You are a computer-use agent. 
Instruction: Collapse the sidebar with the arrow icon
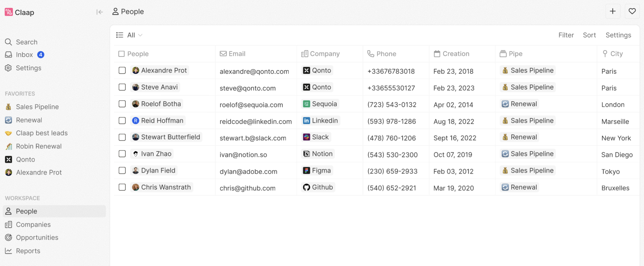(100, 12)
